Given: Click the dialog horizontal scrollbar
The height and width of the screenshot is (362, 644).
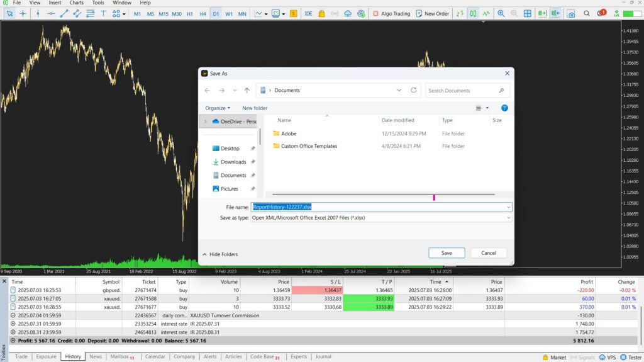Looking at the screenshot, I should coord(383,194).
